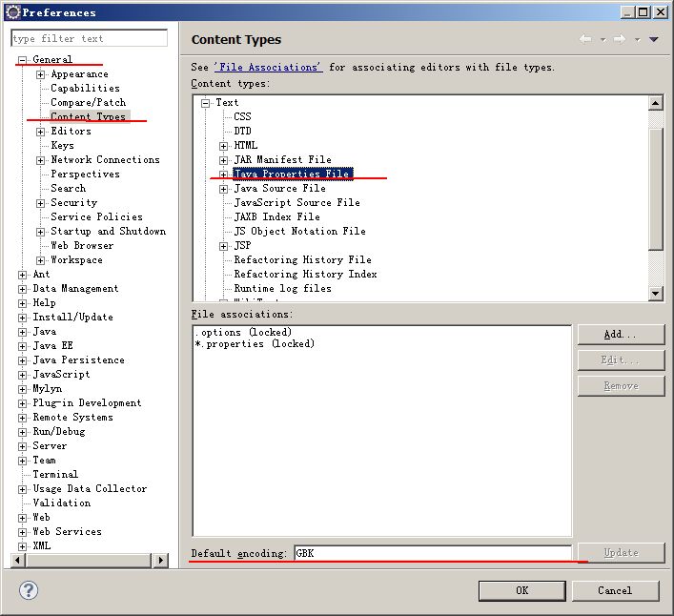Viewport: 674px width, 616px height.
Task: Open the view menu triangle in header
Action: pyautogui.click(x=654, y=39)
